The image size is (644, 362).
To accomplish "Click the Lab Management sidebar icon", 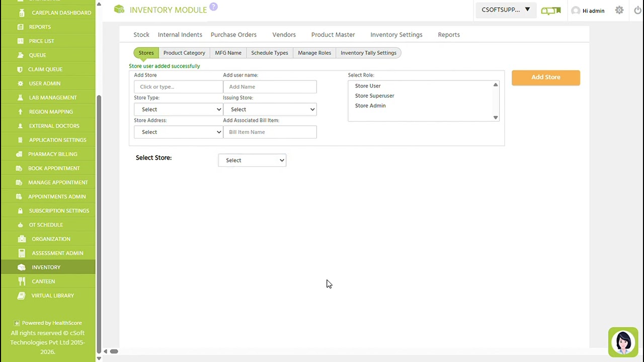I will (x=20, y=98).
